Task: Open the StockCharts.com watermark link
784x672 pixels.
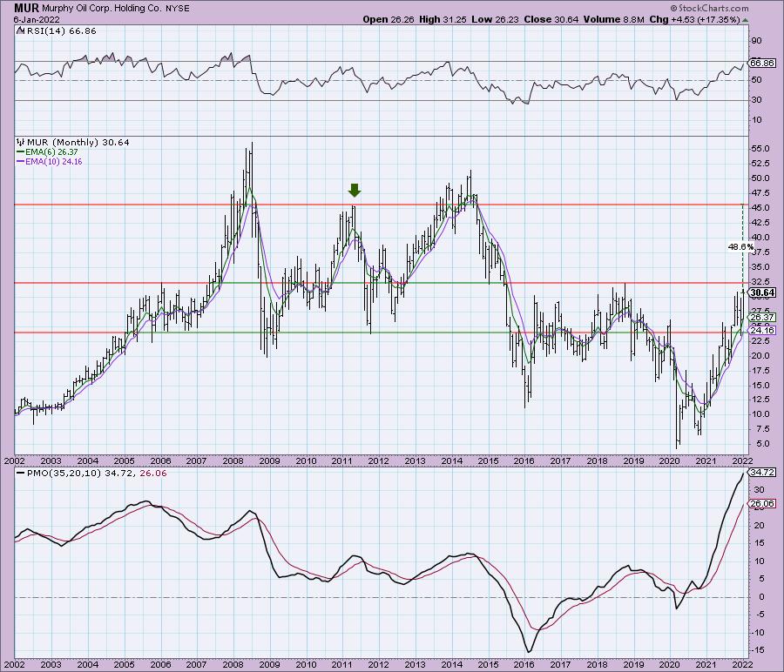Action: (x=709, y=8)
